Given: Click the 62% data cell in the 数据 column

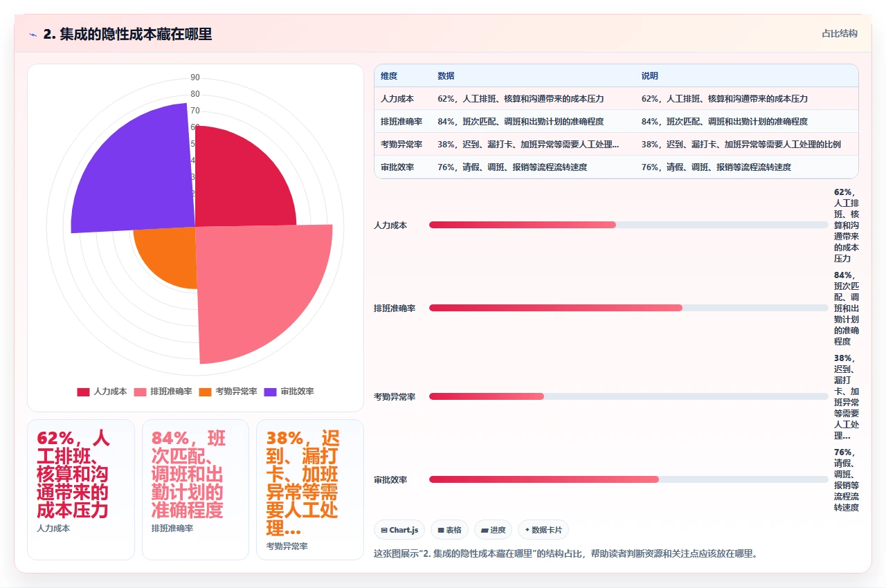Looking at the screenshot, I should [x=533, y=99].
